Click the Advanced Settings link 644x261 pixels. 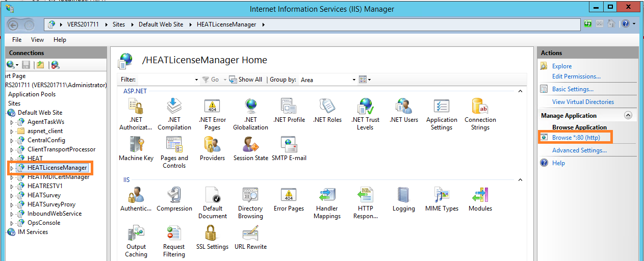579,150
